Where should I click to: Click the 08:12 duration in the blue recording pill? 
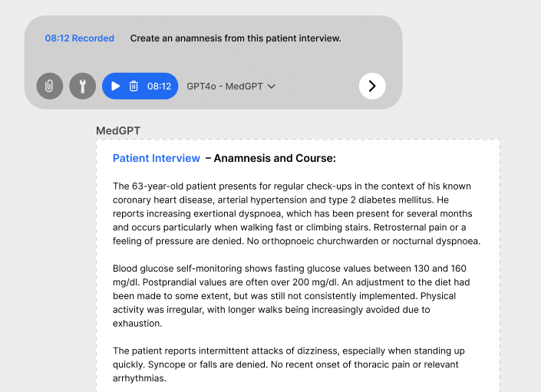(x=159, y=87)
